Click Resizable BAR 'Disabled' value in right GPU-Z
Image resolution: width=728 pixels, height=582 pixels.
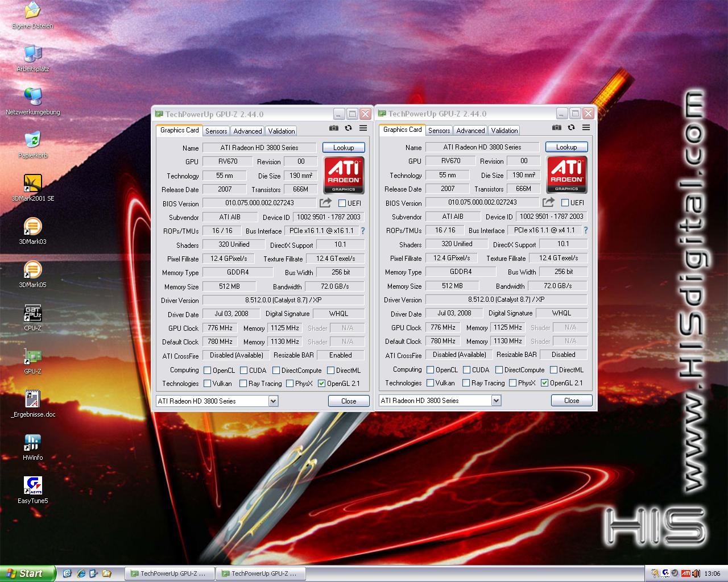click(x=564, y=355)
